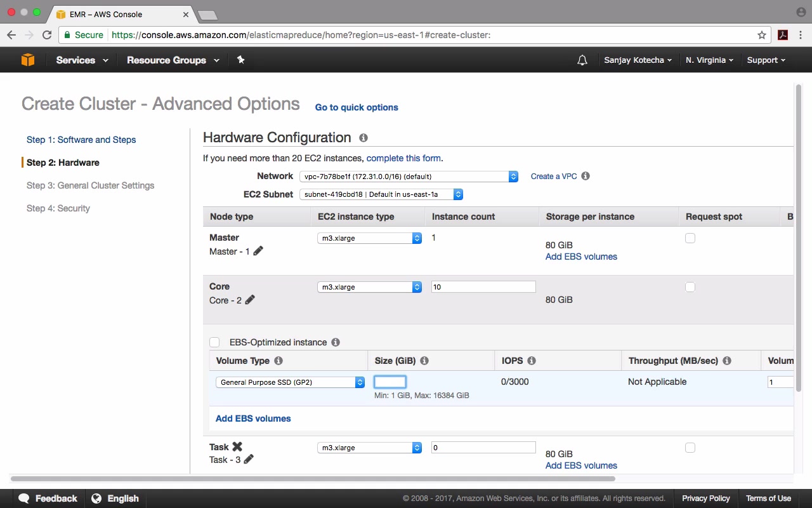The width and height of the screenshot is (812, 508).
Task: Open the EC2 Subnet dropdown
Action: click(381, 194)
